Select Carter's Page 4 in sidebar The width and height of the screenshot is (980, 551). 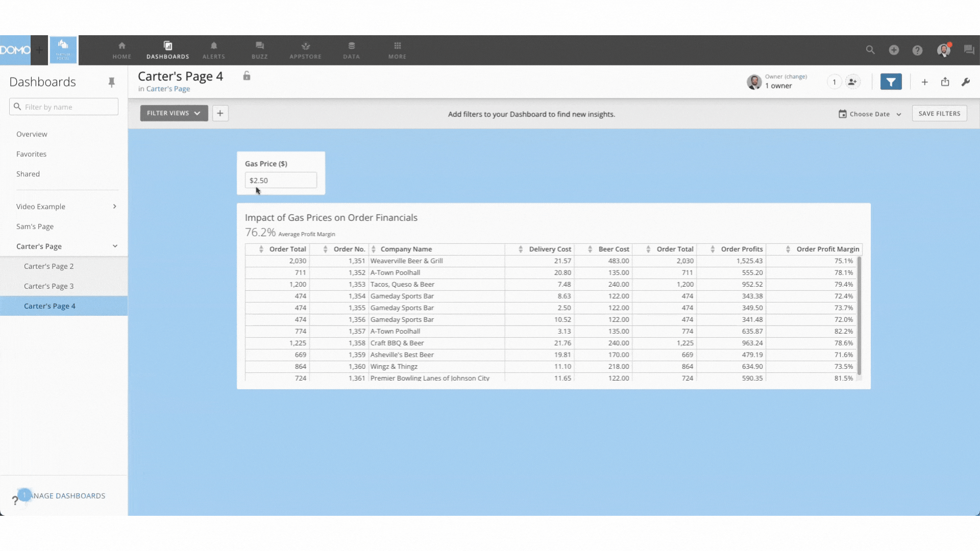64,306
